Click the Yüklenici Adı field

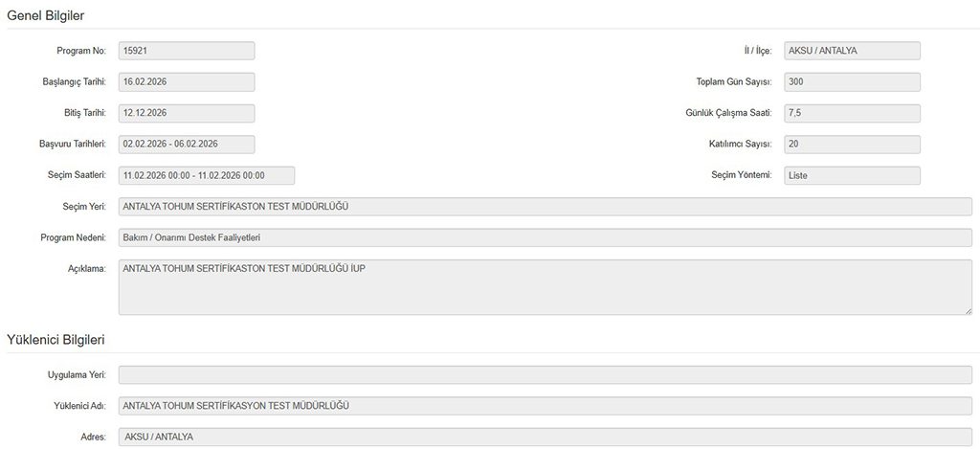click(x=545, y=405)
